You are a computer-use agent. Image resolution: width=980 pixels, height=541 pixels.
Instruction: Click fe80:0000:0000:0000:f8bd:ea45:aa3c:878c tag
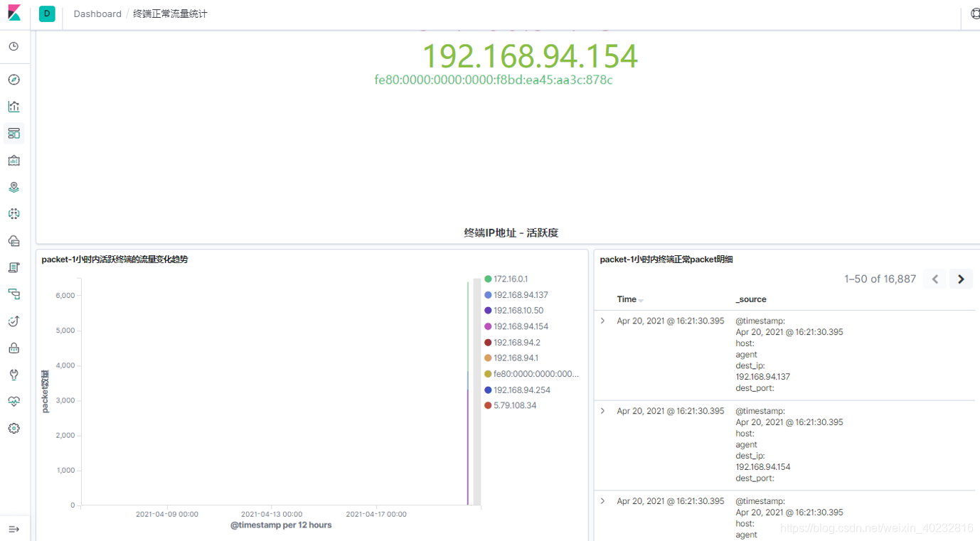click(x=494, y=80)
